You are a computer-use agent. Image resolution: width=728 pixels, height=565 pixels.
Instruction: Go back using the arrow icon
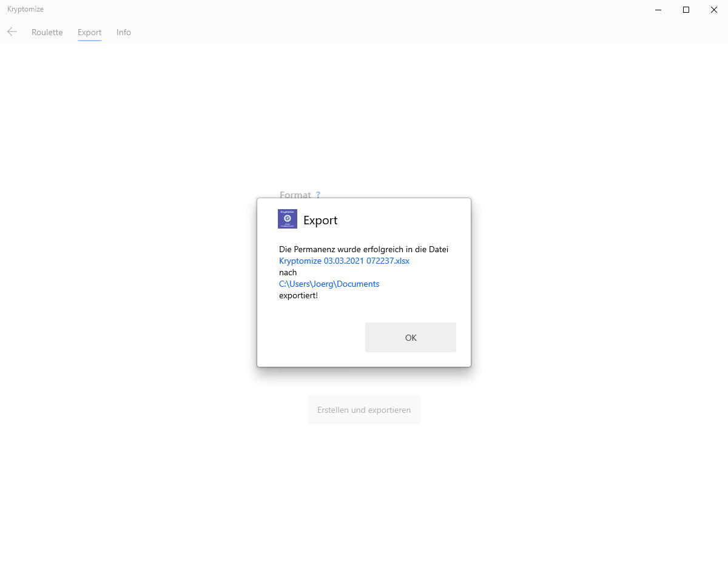pyautogui.click(x=12, y=32)
